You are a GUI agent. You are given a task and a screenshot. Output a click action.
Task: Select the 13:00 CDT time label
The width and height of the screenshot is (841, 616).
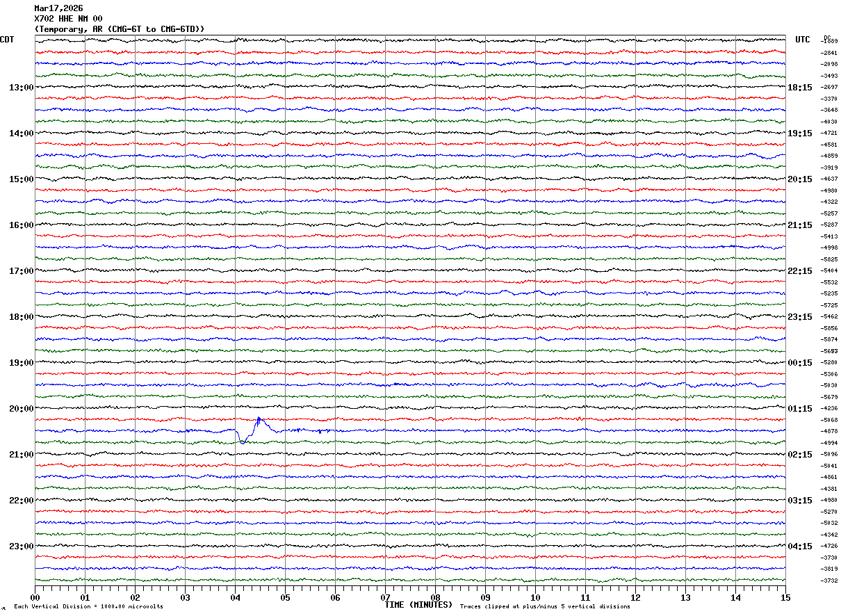click(x=21, y=88)
